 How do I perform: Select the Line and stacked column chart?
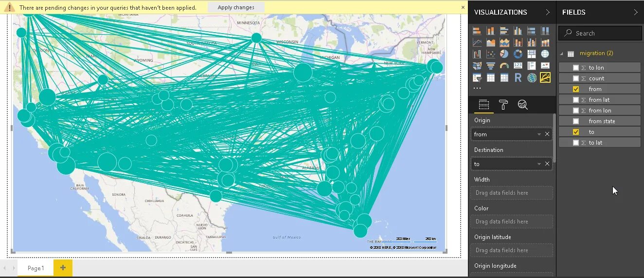518,42
